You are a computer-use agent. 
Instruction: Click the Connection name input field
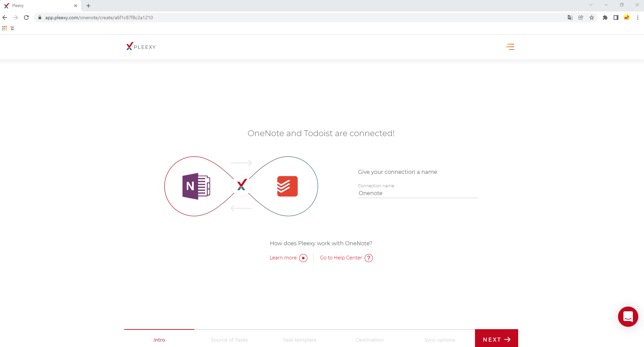click(418, 193)
